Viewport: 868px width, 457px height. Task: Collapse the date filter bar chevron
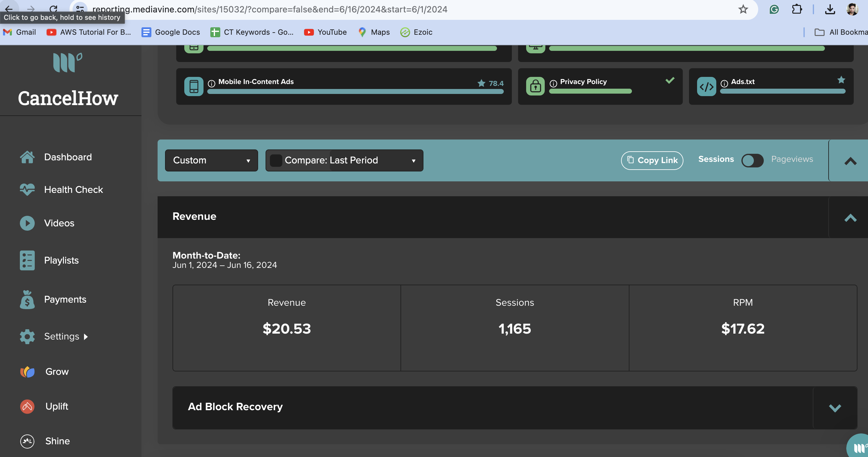click(x=850, y=161)
